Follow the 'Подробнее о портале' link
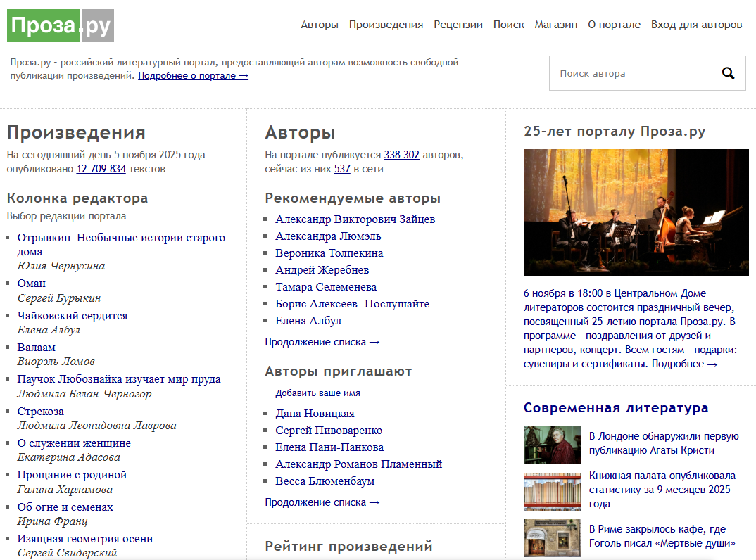The image size is (756, 560). tap(193, 76)
